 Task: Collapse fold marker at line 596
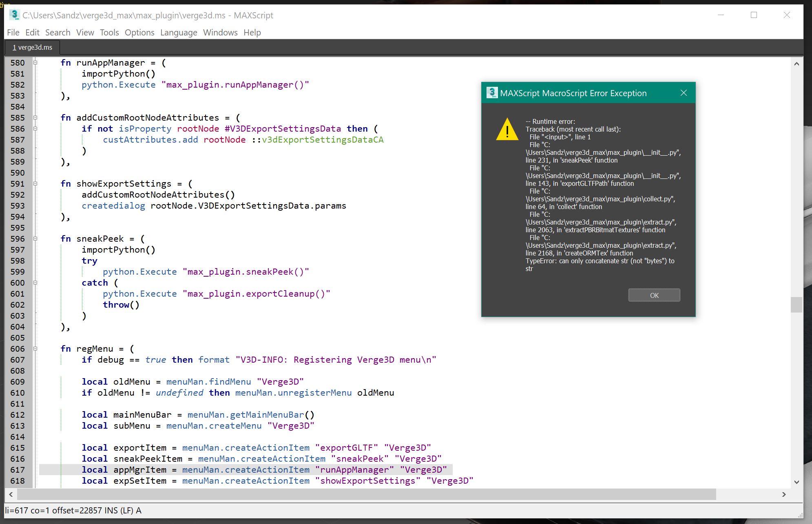point(35,238)
